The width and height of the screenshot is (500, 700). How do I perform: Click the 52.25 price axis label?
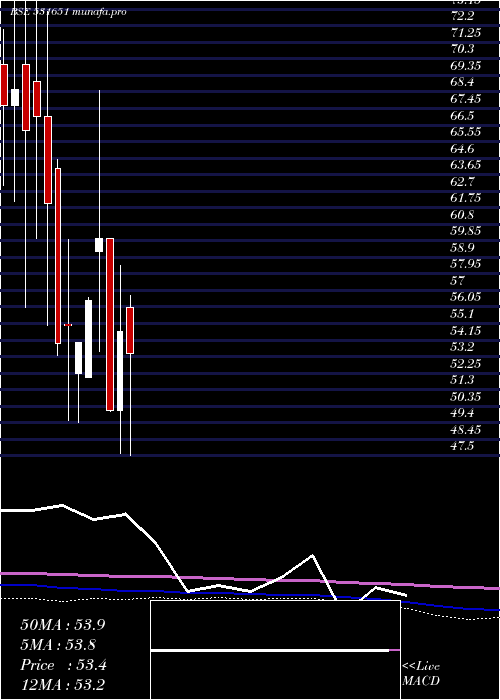(x=466, y=364)
